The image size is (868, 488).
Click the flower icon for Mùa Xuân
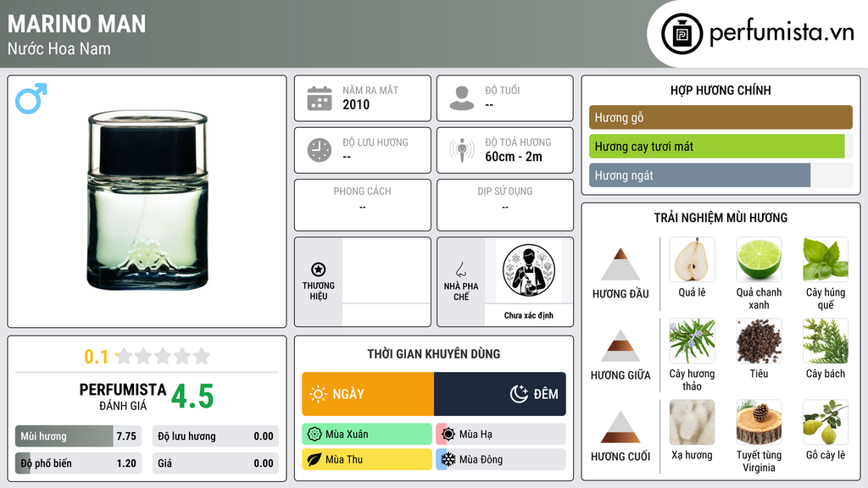[x=314, y=435]
